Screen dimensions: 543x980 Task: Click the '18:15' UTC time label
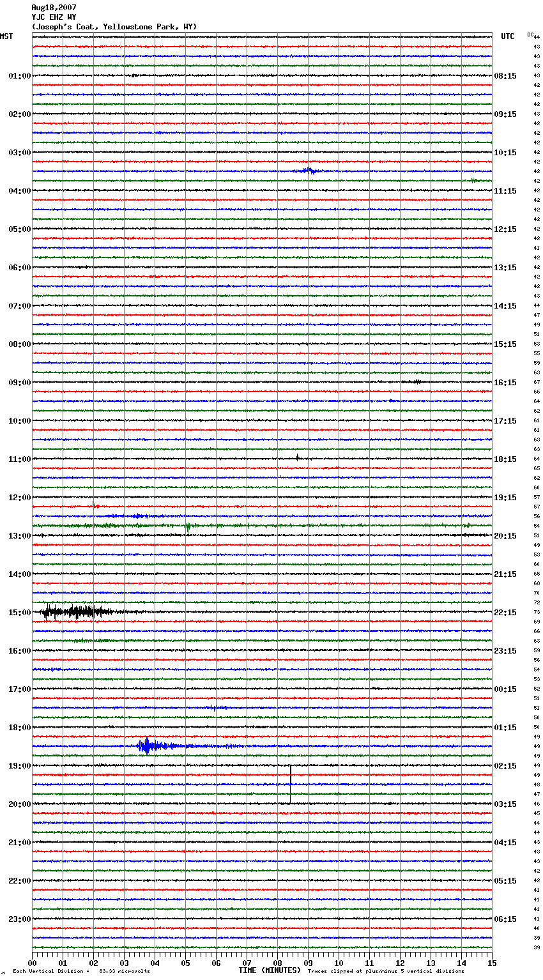coord(505,459)
